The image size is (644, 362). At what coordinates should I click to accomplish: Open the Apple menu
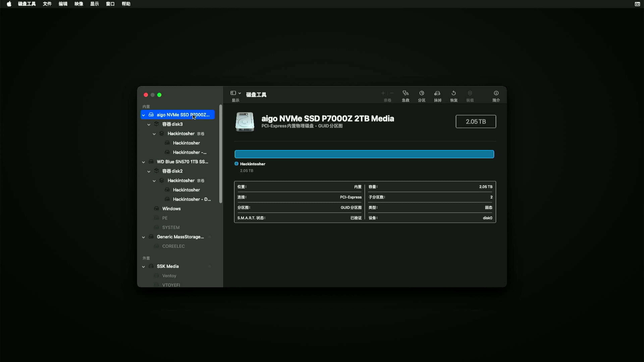9,4
